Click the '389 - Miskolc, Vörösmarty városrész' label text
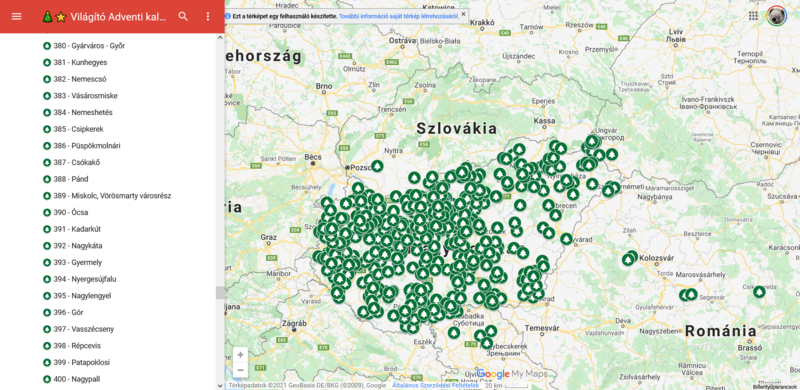Viewport: 800px width, 390px height. 112,196
